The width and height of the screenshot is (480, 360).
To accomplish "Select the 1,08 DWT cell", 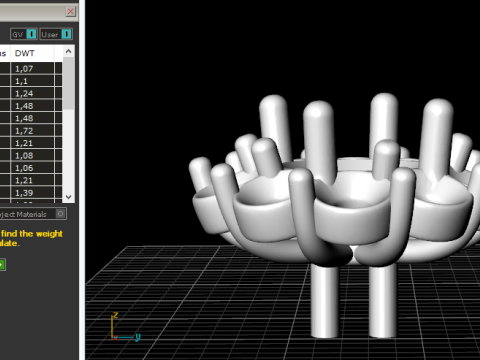I will [x=33, y=155].
